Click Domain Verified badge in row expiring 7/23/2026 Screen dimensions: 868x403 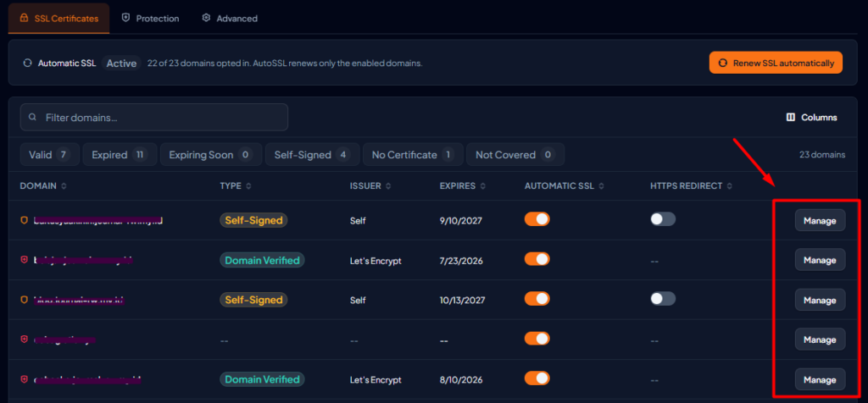(x=263, y=260)
